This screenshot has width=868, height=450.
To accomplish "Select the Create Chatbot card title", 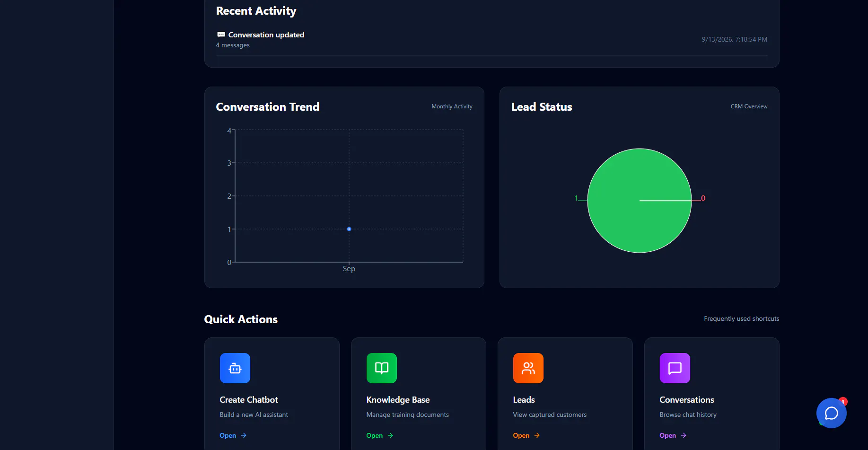I will pos(249,400).
